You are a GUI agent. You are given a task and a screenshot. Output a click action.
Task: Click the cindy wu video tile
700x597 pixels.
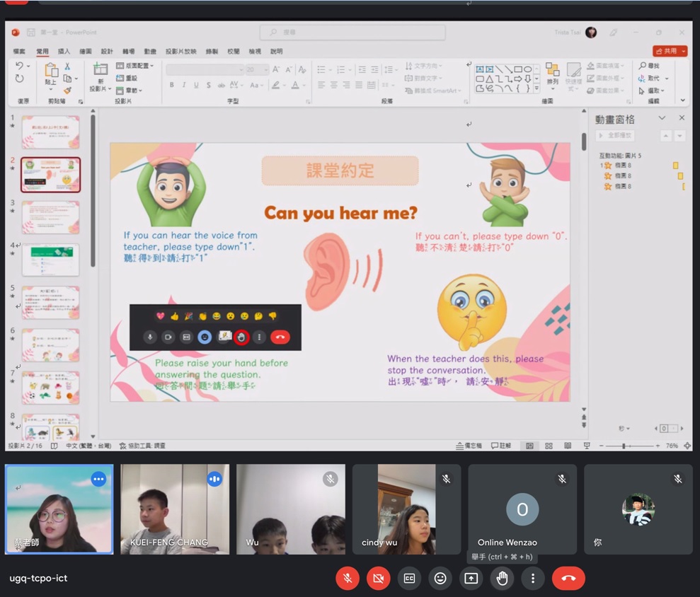click(406, 509)
